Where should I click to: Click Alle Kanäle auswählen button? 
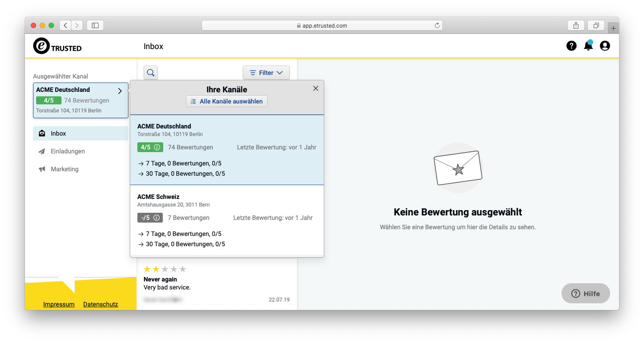pyautogui.click(x=227, y=101)
